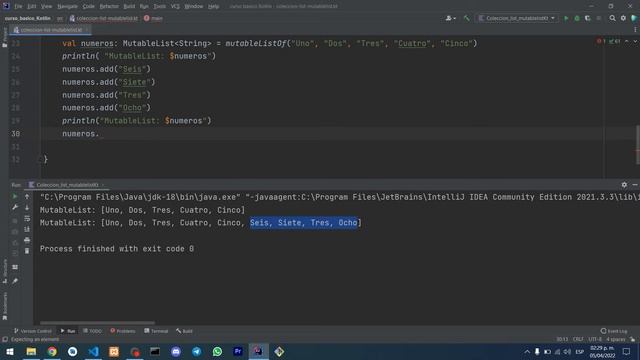Open the Event Log

click(x=614, y=331)
